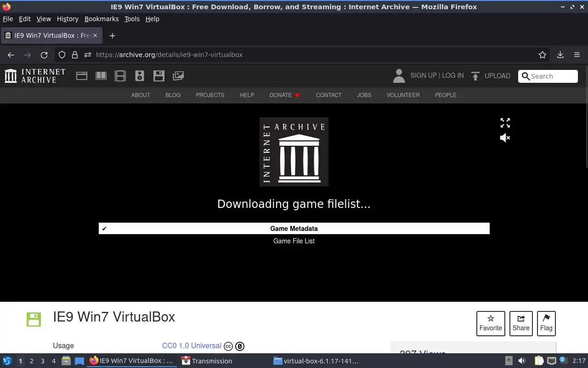Image resolution: width=588 pixels, height=368 pixels.
Task: Focus the Internet Archive search field
Action: 548,76
